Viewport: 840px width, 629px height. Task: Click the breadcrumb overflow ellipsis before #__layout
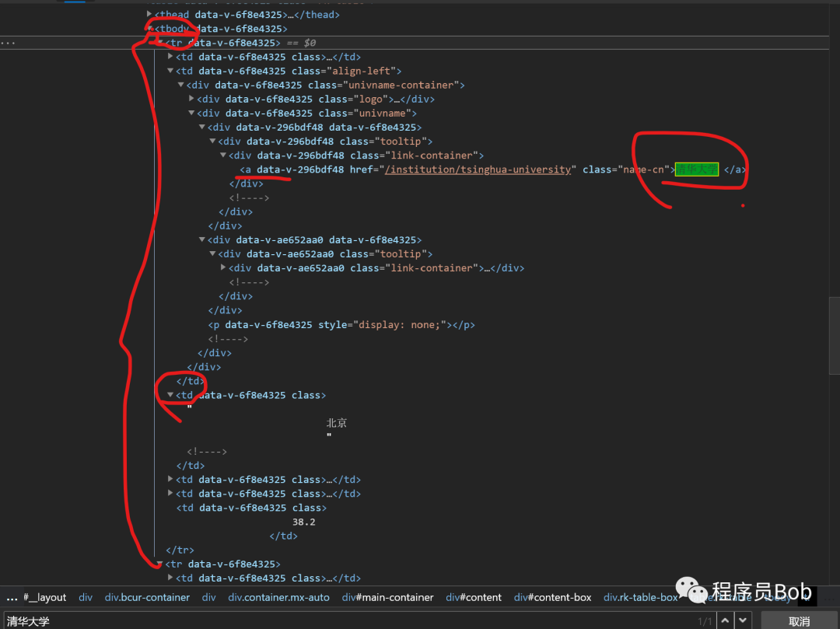(x=12, y=597)
